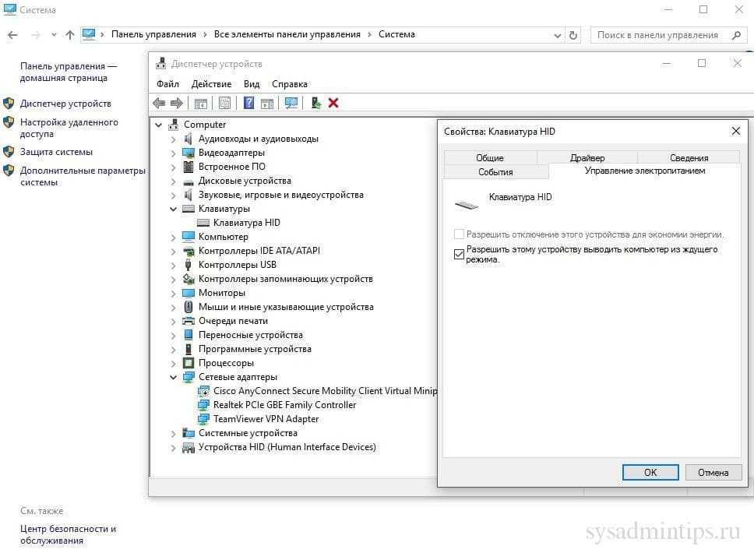Select the Realtek PCIe GBE Family Controller
The height and width of the screenshot is (560, 754).
pos(284,405)
